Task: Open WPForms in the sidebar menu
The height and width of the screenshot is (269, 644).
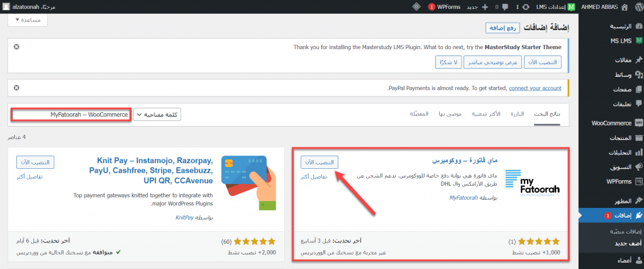Action: (618, 181)
